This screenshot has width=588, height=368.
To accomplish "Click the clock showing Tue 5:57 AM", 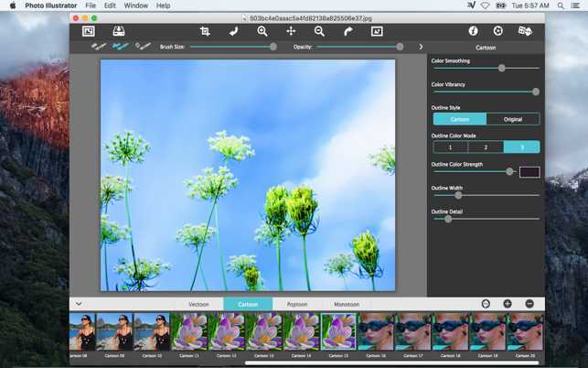I will click(530, 5).
